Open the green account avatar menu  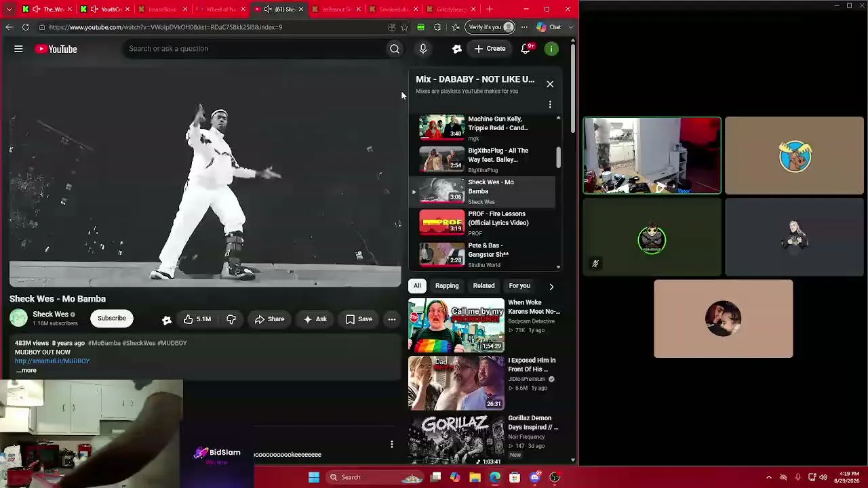click(552, 49)
